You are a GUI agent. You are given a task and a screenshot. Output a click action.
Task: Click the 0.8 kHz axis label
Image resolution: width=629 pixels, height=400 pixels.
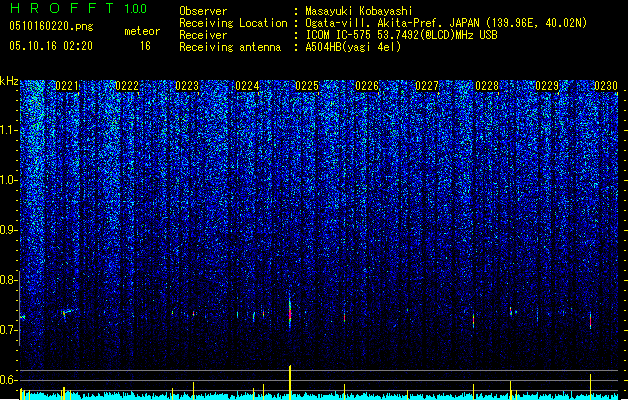(9, 280)
